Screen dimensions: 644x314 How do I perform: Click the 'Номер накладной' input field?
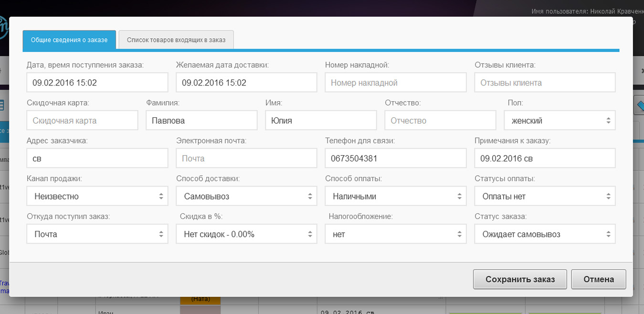pyautogui.click(x=395, y=83)
